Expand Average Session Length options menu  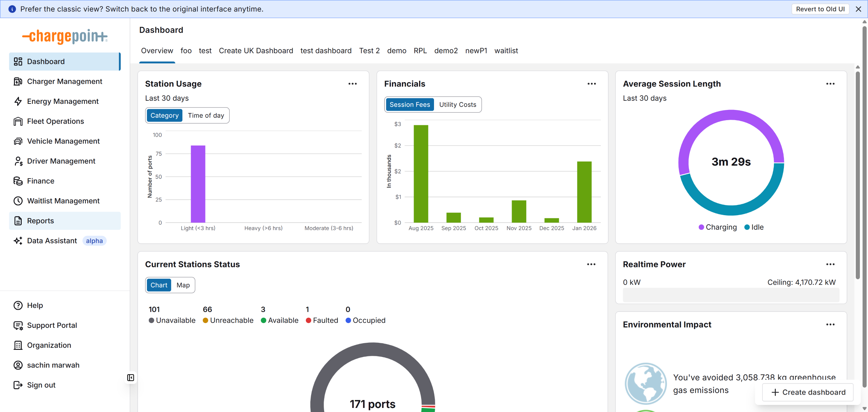[830, 84]
